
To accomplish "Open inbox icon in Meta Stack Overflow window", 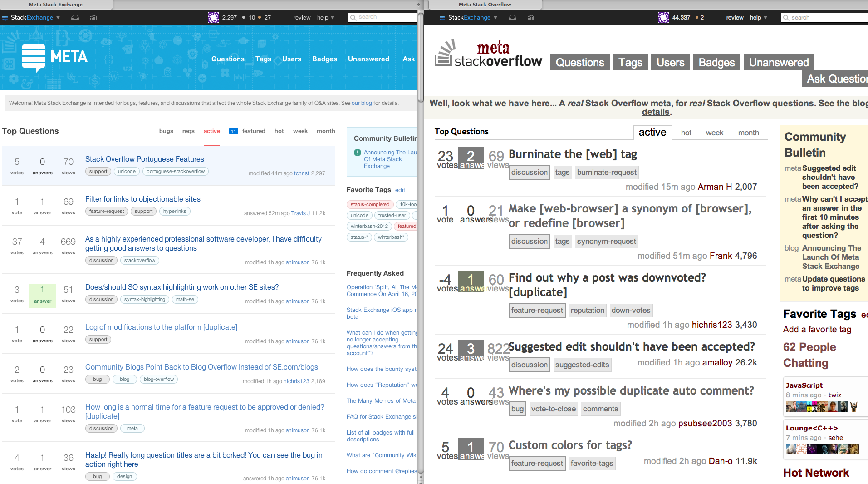I will coord(512,18).
